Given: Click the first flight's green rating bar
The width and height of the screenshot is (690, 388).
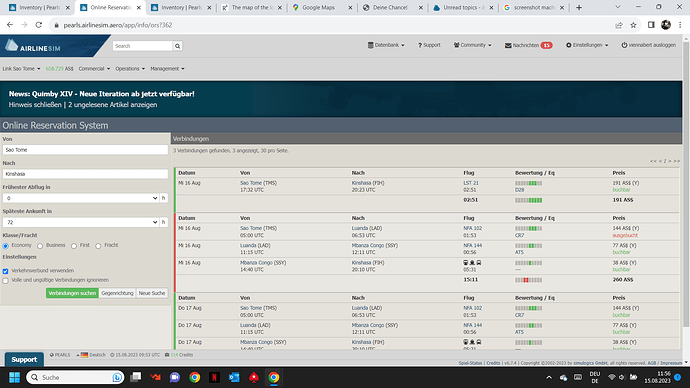Looking at the screenshot, I should point(529,183).
